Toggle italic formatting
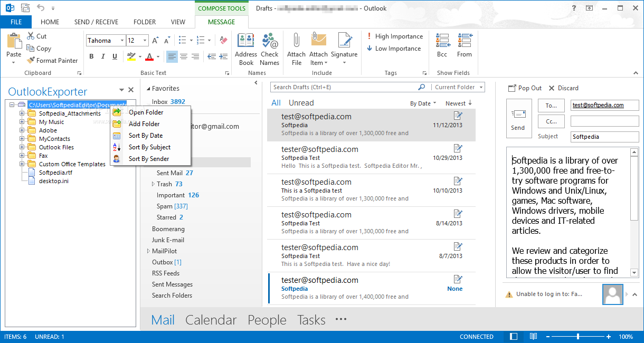Screen dimensions: 644x343 tap(102, 56)
